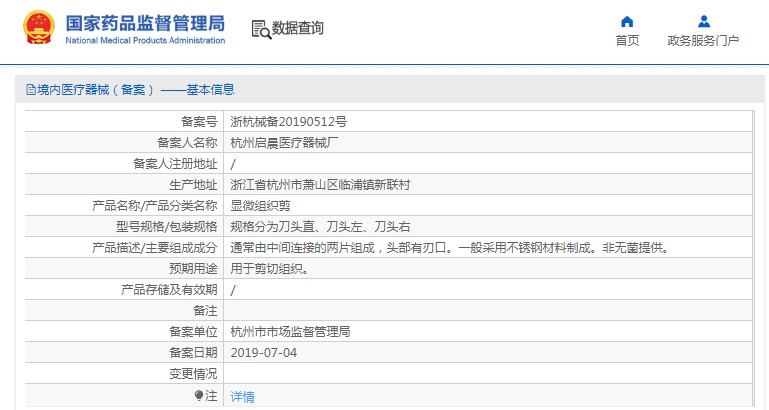Open 政务服务门户 portal link
The width and height of the screenshot is (769, 410).
point(703,41)
